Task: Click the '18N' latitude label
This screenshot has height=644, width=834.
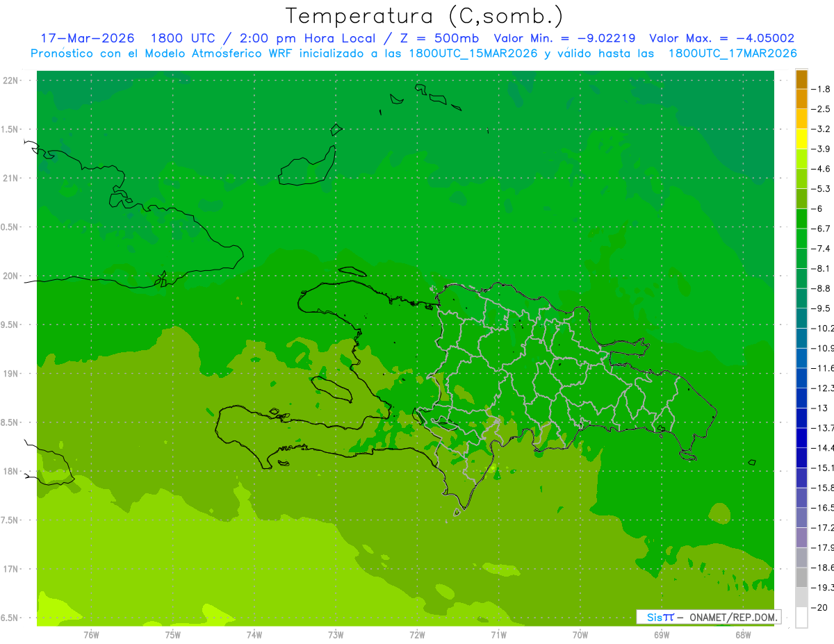Action: click(11, 472)
